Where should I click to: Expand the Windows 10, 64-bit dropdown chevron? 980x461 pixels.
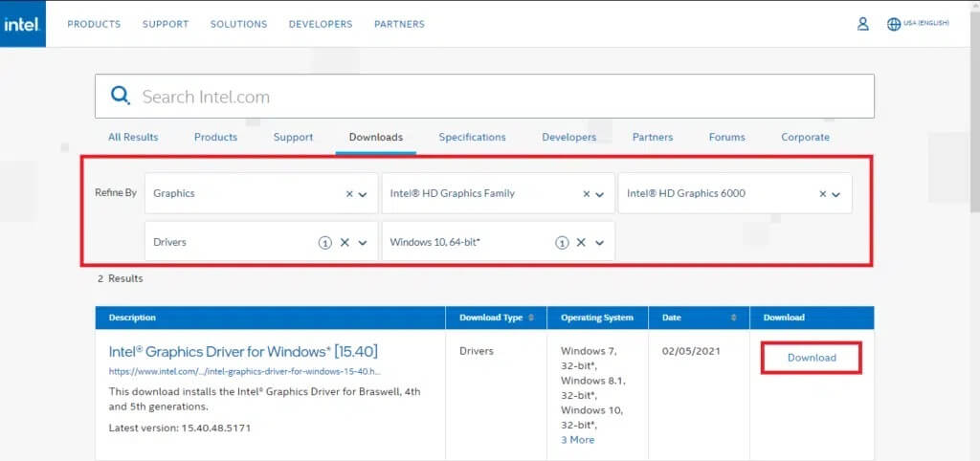tap(599, 243)
